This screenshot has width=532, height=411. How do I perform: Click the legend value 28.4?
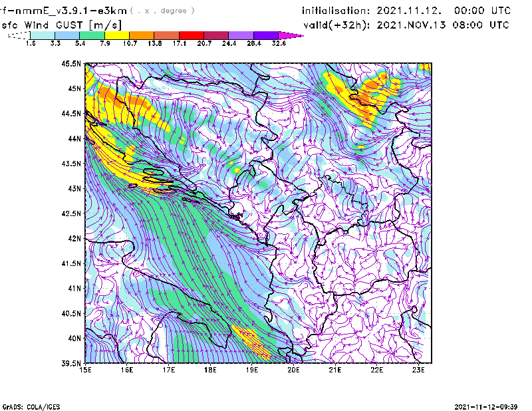254,43
